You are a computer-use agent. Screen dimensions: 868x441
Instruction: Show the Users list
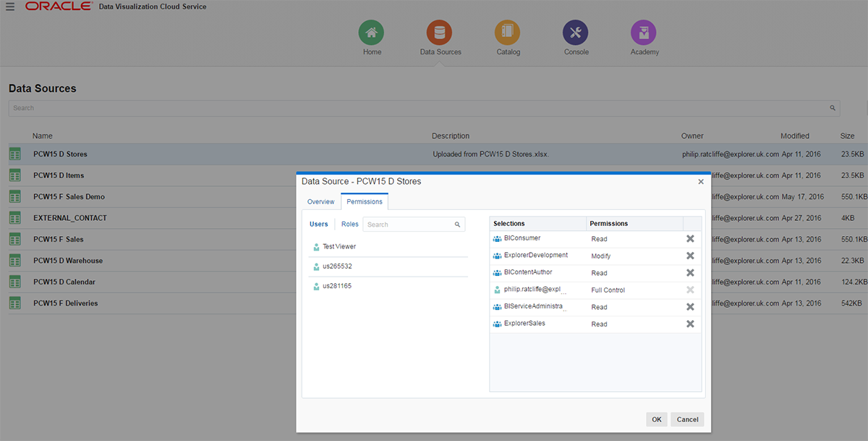click(x=319, y=224)
